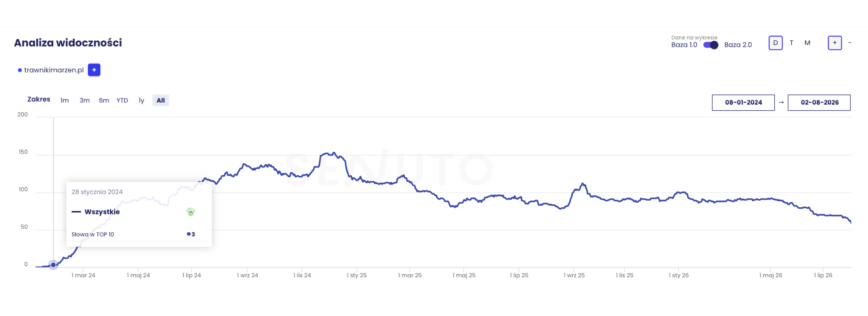Image resolution: width=868 pixels, height=316 pixels.
Task: Open end date field 02-08-2026
Action: point(819,102)
